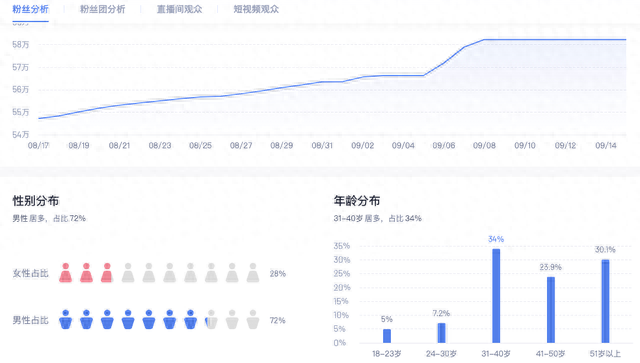Click the 7.2% bar label
Screen dimensions: 640x363
pos(441,313)
